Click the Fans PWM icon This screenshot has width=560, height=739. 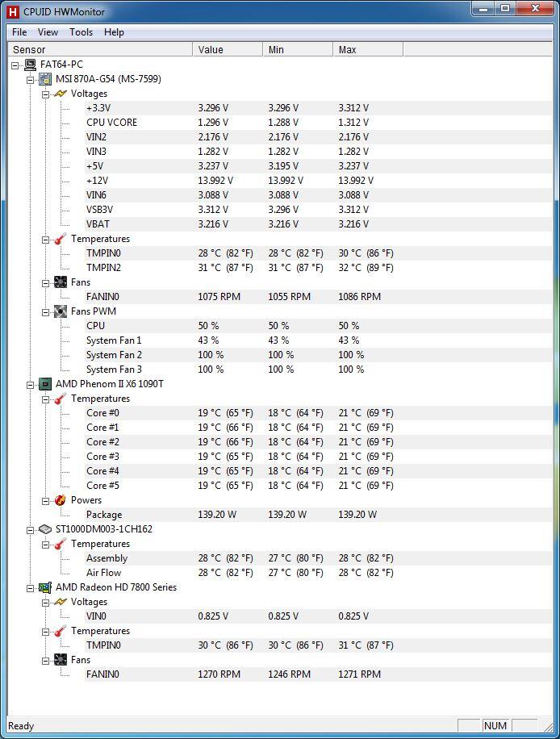coord(61,311)
